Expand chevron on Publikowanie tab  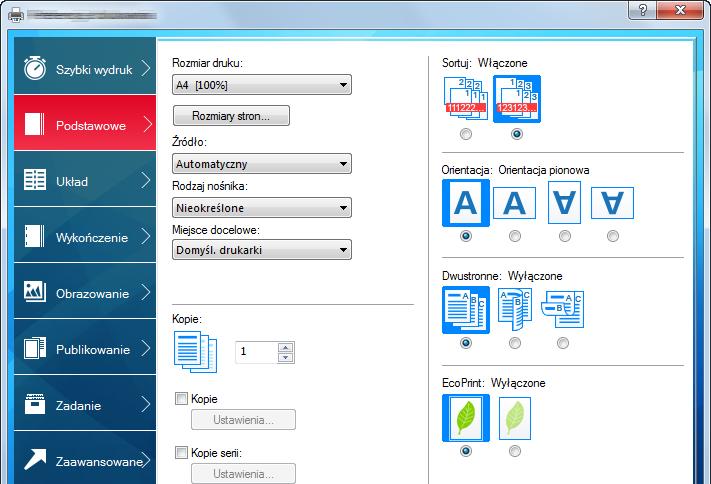146,348
